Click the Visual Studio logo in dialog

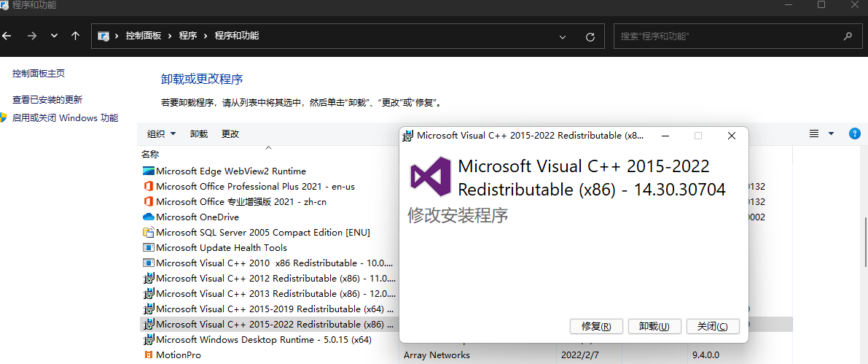coord(430,177)
